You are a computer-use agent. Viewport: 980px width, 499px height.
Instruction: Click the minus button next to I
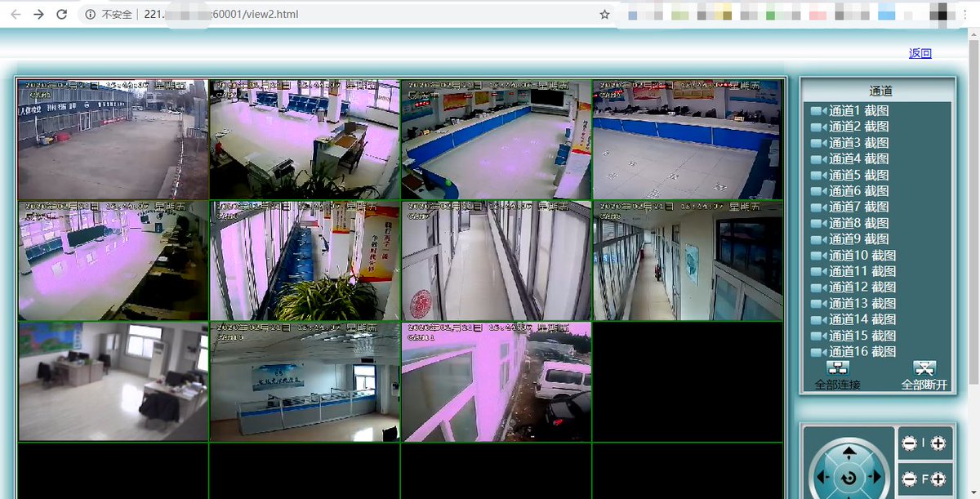pyautogui.click(x=909, y=443)
